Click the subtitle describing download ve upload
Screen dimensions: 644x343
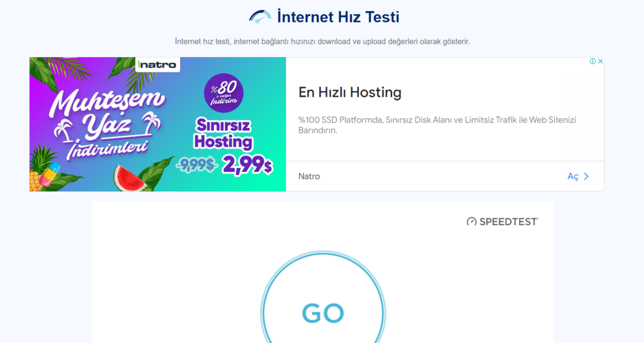(x=322, y=42)
